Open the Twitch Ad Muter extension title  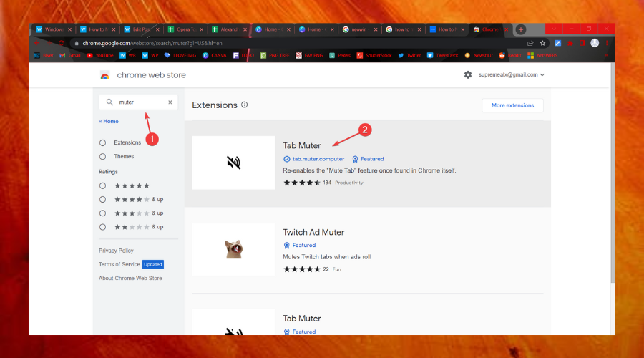[313, 232]
